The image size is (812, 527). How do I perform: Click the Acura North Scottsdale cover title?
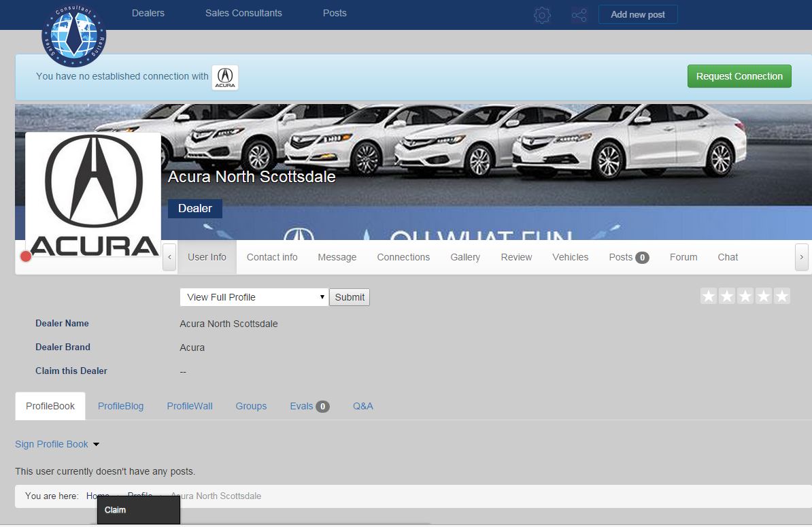252,177
